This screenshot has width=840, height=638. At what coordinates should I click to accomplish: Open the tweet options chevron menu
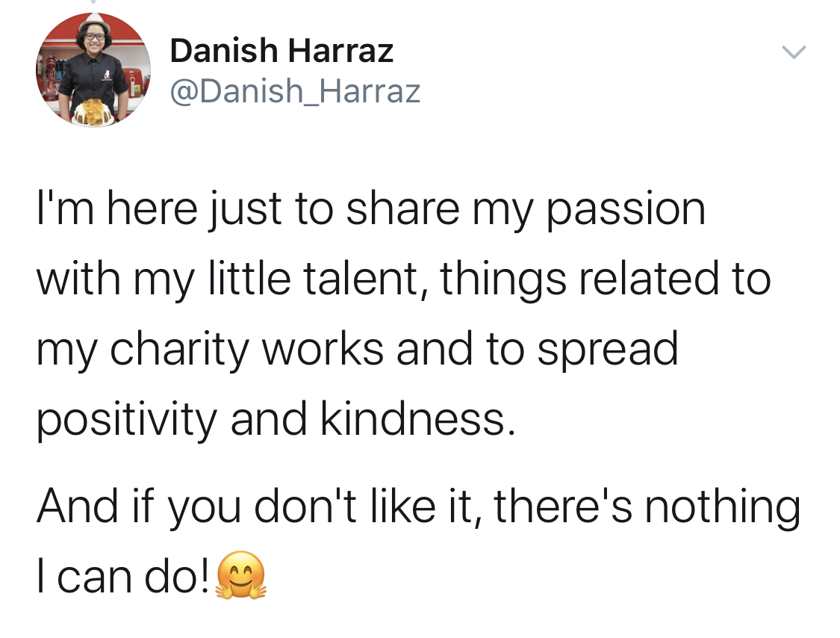pos(794,52)
